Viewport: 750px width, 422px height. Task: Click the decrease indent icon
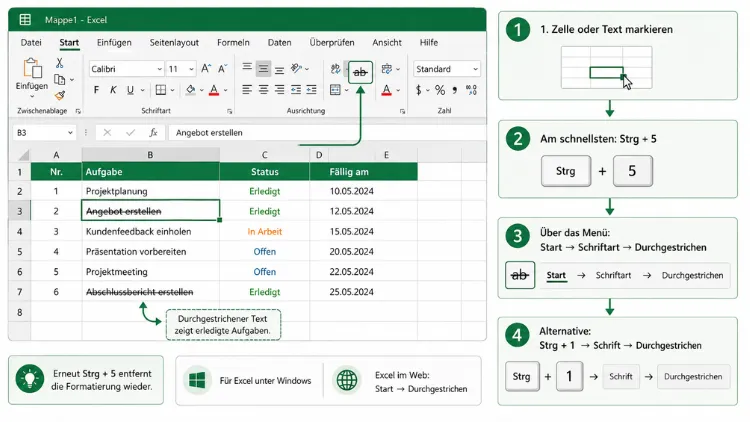pos(296,89)
